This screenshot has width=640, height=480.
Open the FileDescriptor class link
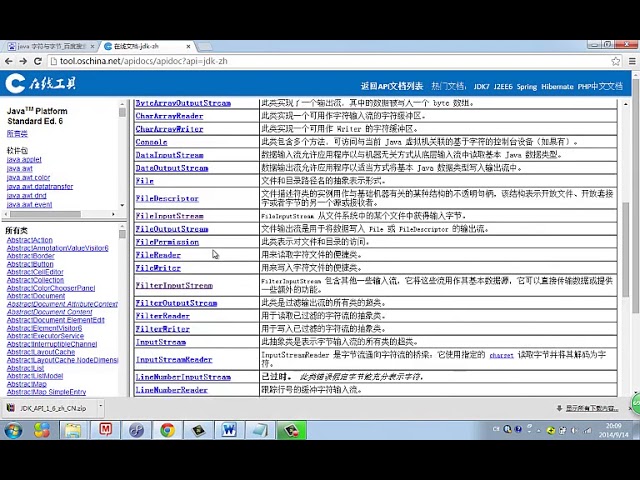[167, 198]
